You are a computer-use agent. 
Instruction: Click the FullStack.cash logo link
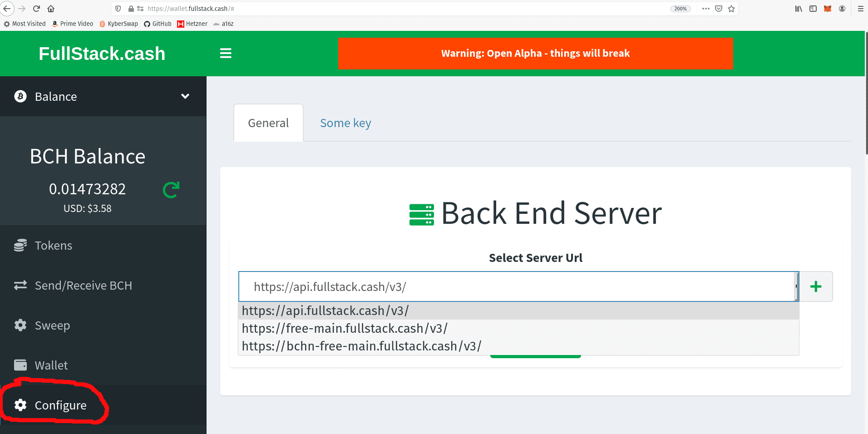pos(102,54)
